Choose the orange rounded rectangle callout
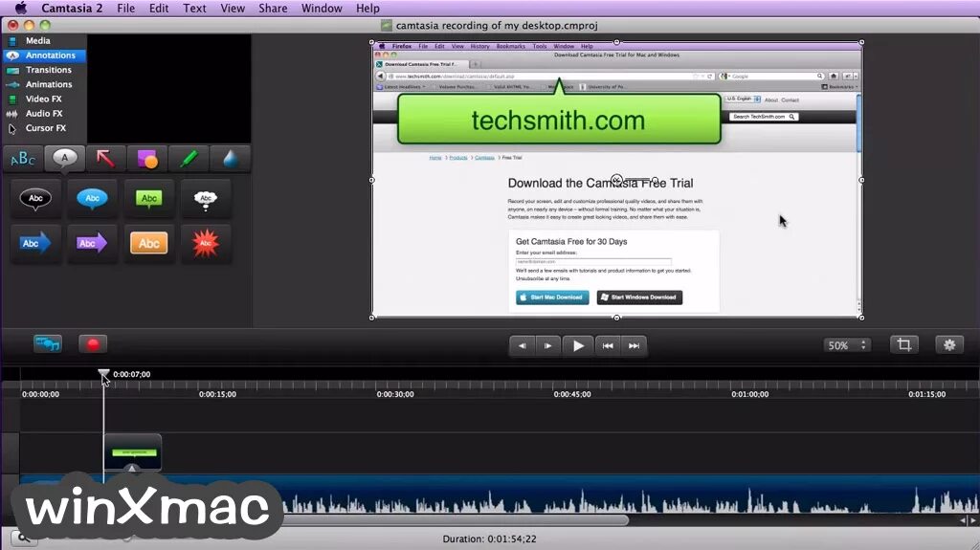Viewport: 980px width, 550px height. click(x=148, y=243)
